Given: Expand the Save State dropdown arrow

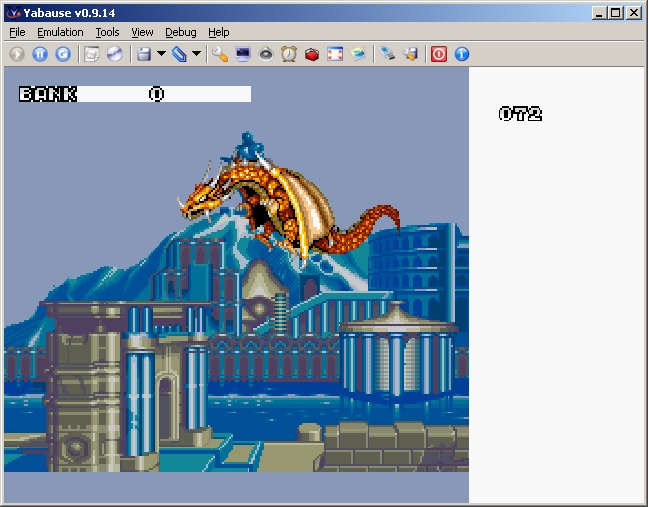Looking at the screenshot, I should [162, 54].
